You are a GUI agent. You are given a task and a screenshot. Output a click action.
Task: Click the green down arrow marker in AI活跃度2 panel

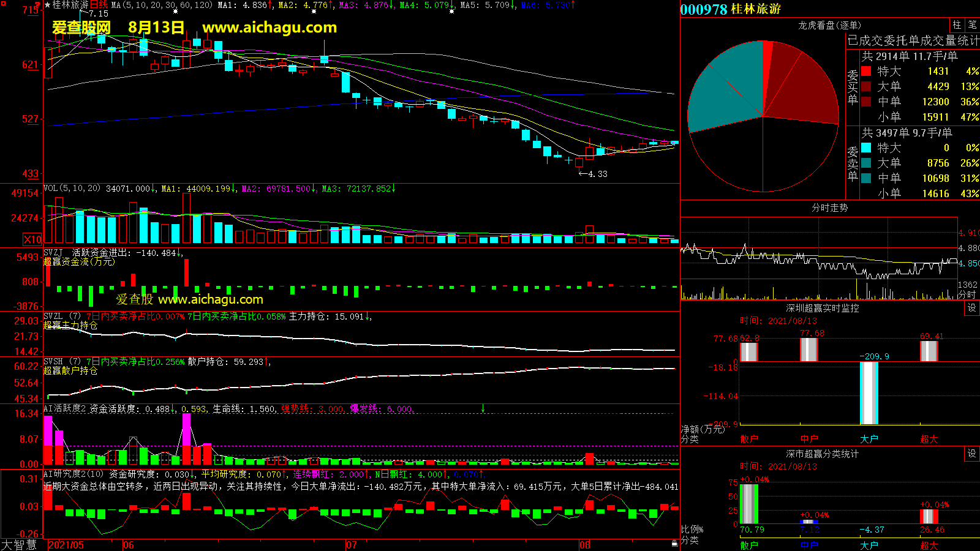click(x=483, y=408)
